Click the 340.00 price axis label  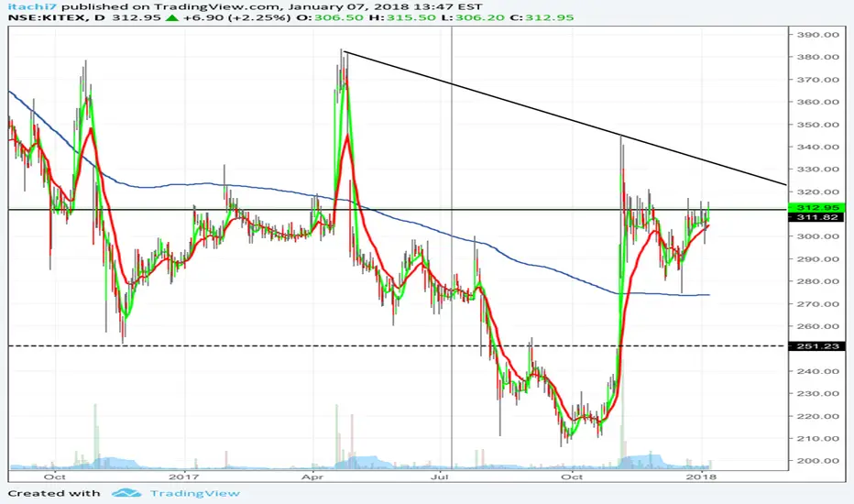coord(817,147)
